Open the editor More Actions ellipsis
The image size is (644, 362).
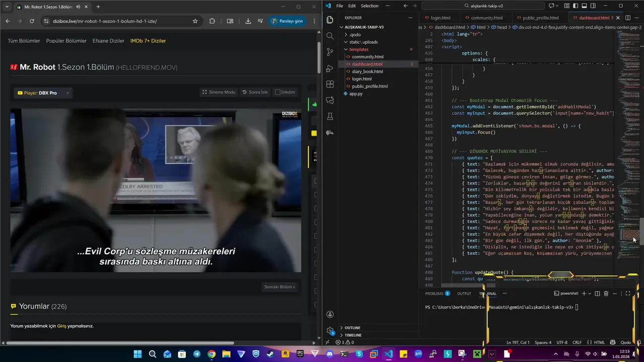tap(636, 18)
